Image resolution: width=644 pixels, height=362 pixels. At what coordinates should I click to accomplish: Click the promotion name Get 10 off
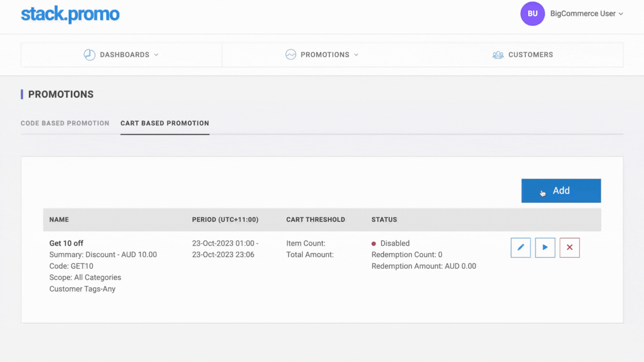[x=66, y=243]
